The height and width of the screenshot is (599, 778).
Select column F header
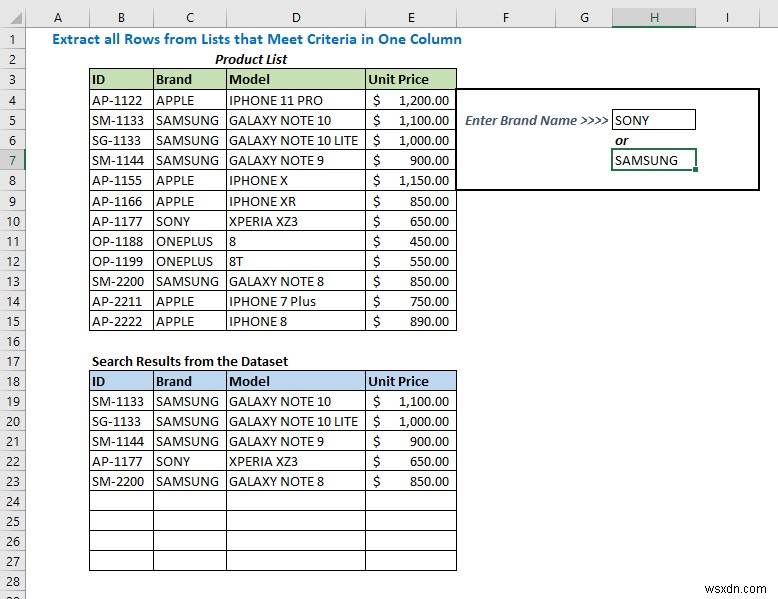[506, 18]
